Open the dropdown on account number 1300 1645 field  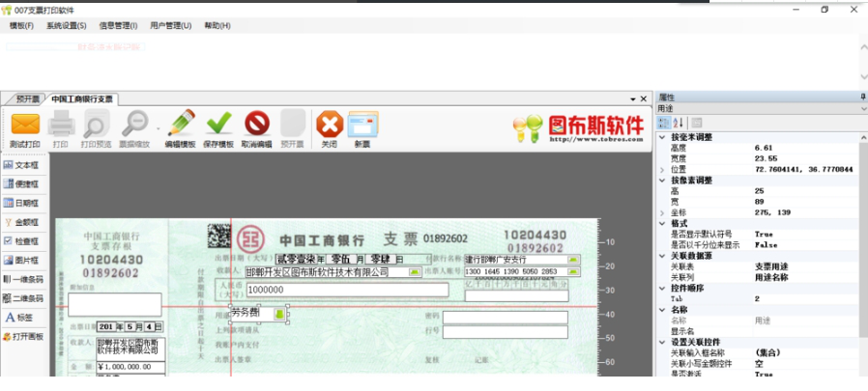tap(573, 271)
